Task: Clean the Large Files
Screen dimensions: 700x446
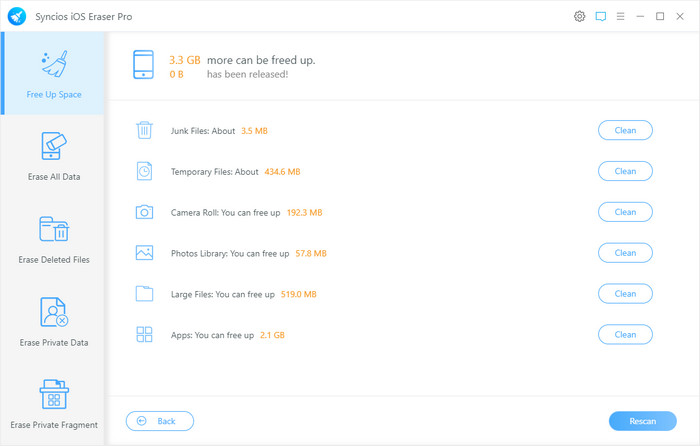Action: pos(625,294)
